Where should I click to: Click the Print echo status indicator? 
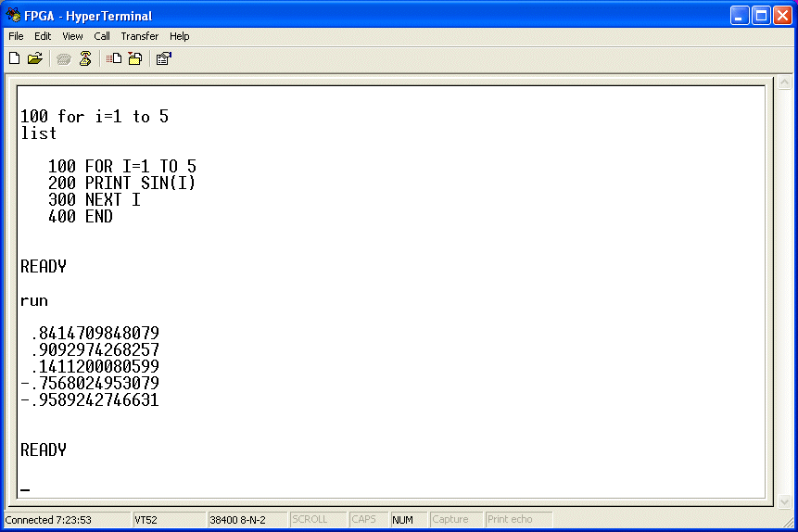click(518, 520)
